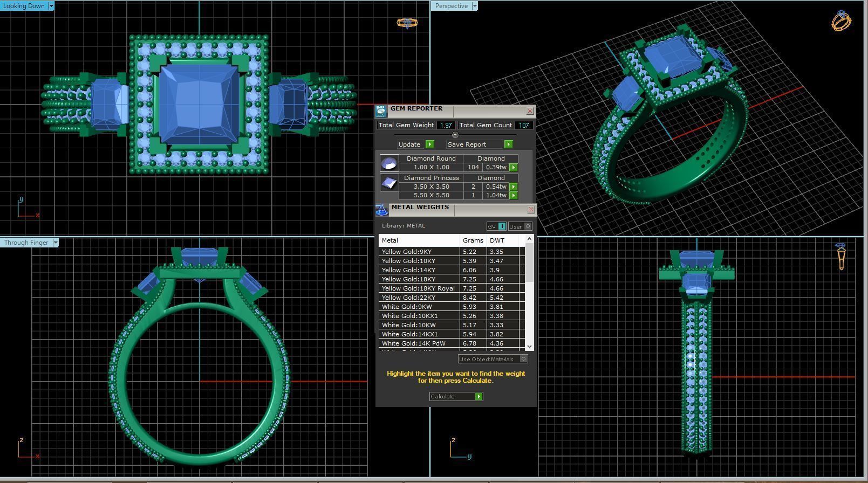868x483 pixels.
Task: Click the Through Finger viewport label
Action: click(26, 243)
